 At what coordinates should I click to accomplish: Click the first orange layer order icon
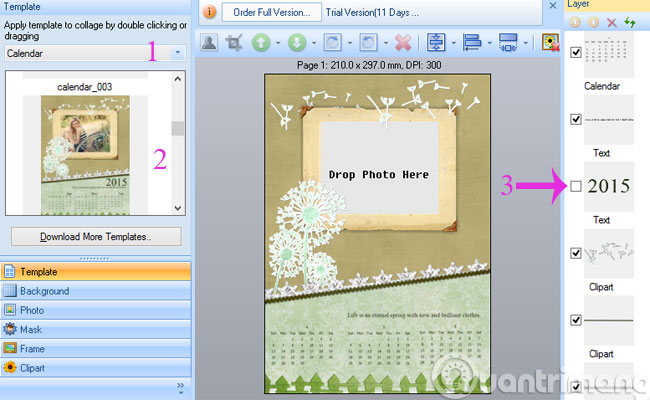point(575,22)
